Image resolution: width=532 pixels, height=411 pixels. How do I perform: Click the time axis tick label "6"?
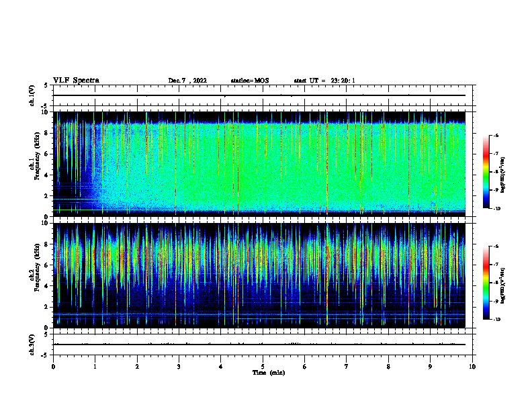tap(305, 367)
